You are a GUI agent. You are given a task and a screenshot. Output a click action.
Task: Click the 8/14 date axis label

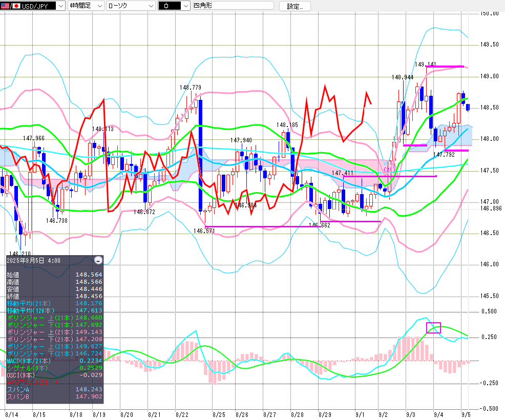12,414
